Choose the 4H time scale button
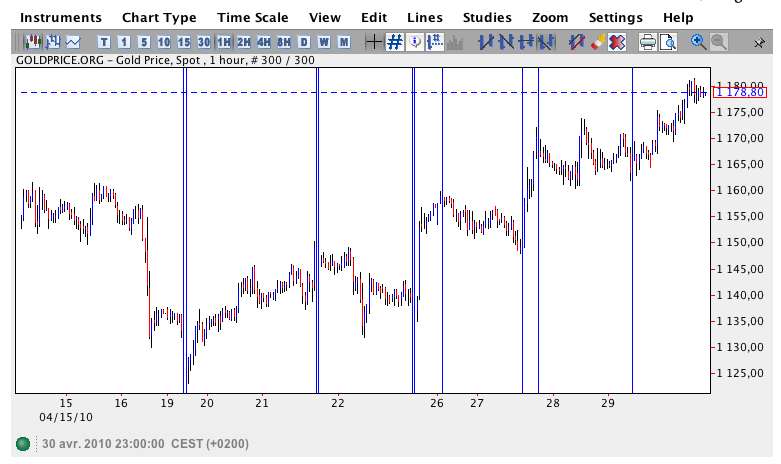781x464 pixels. click(x=264, y=42)
